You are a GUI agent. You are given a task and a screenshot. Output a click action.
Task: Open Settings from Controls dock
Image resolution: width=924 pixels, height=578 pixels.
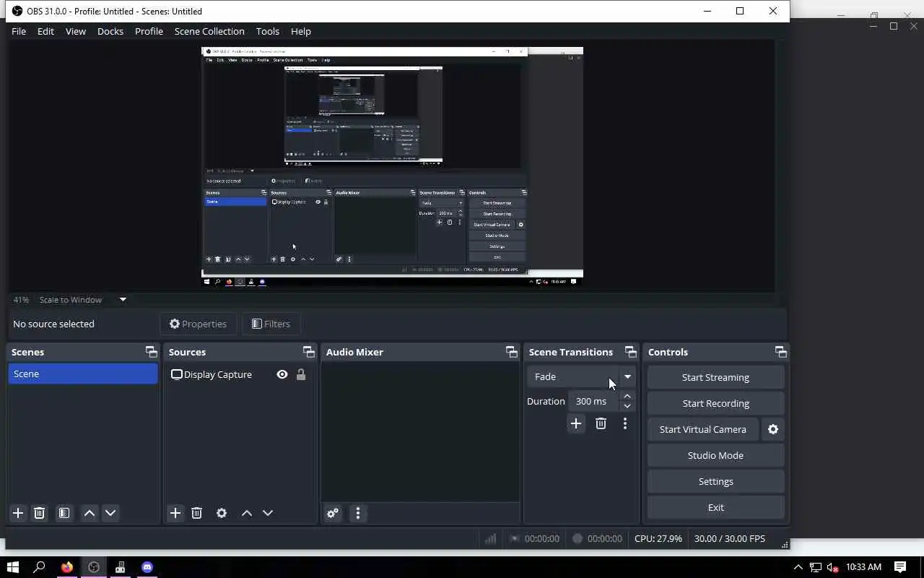pos(715,481)
